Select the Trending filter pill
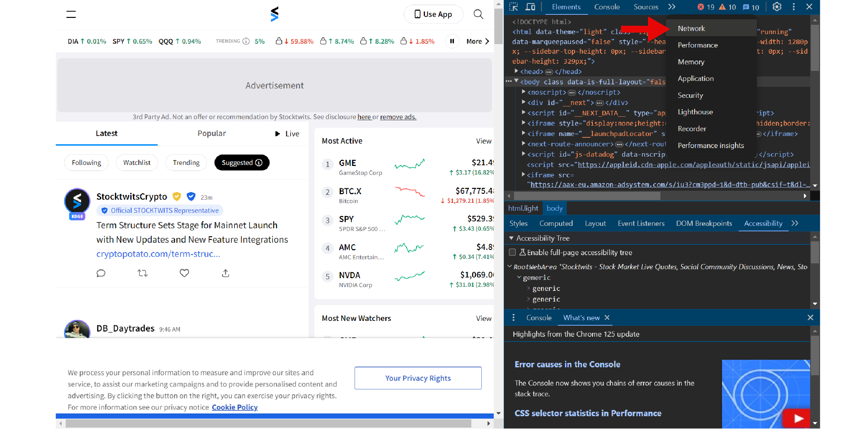Viewport: 868px width, 441px height. [x=186, y=162]
